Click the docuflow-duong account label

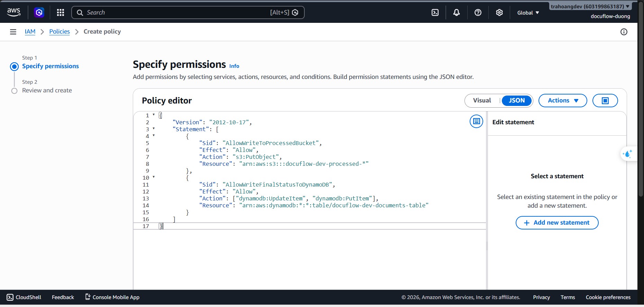click(610, 16)
